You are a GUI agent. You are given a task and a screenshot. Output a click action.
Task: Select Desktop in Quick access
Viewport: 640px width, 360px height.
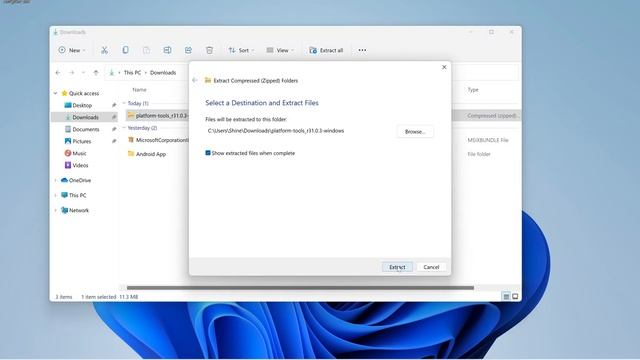(x=82, y=105)
